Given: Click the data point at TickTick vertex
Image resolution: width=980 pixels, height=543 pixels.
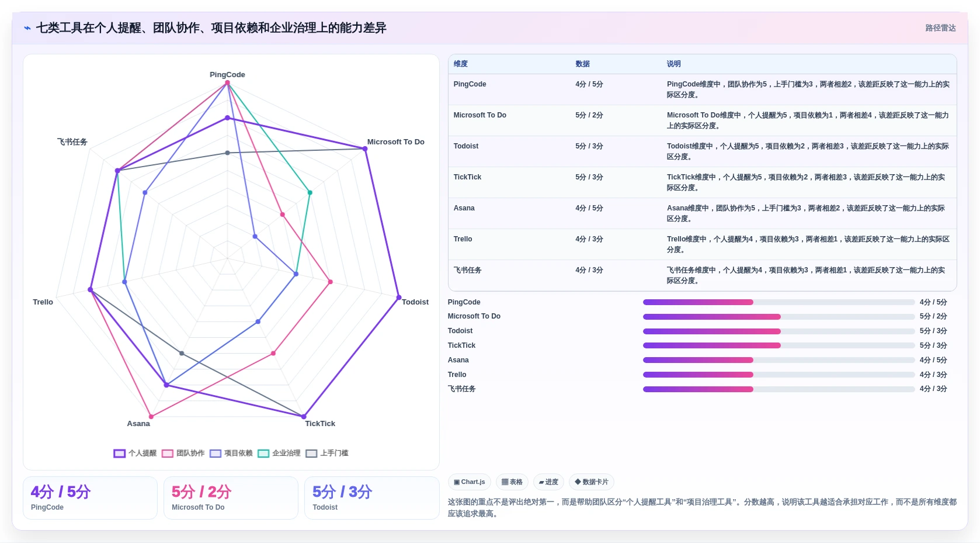Looking at the screenshot, I should tap(304, 417).
